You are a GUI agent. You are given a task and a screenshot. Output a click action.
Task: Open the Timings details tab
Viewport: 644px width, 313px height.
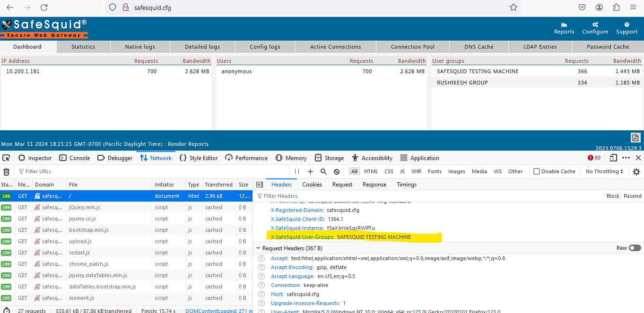[x=407, y=185]
